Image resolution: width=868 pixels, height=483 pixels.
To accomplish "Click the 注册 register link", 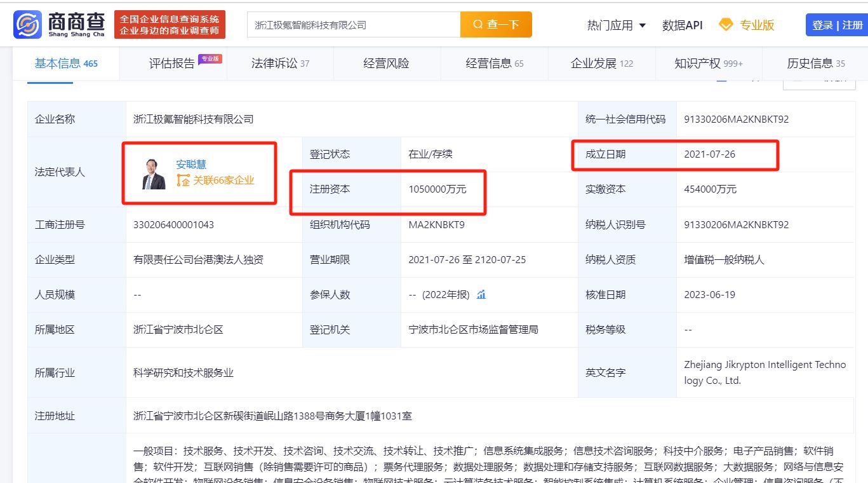I will [x=853, y=25].
